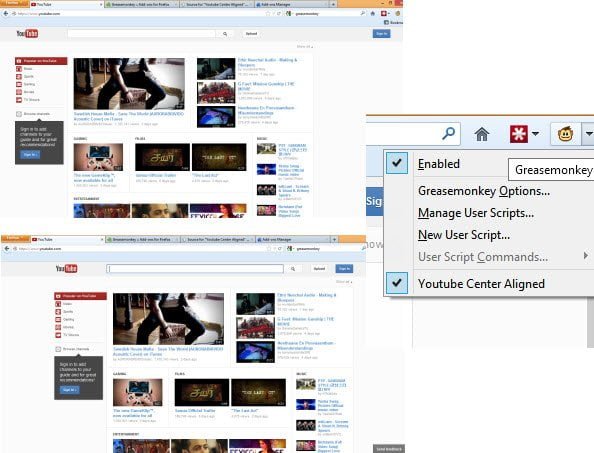Toggle the Youtube Center Aligned script checkmark
594x453 pixels.
(397, 283)
